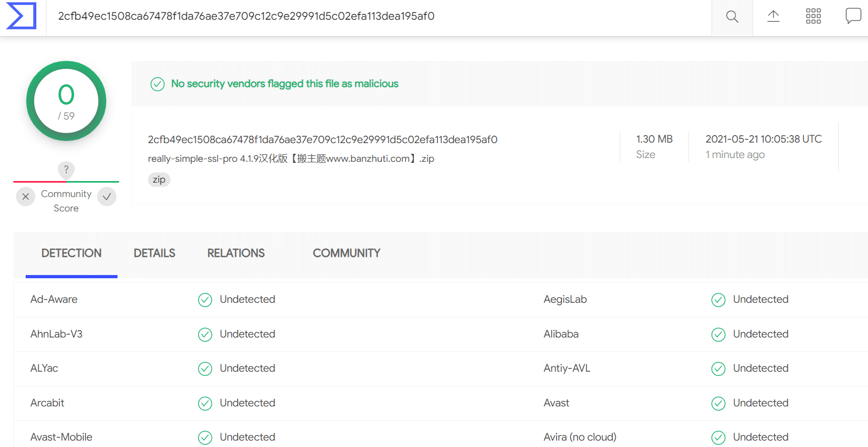
Task: Vote malicious with the X community button
Action: pos(26,197)
